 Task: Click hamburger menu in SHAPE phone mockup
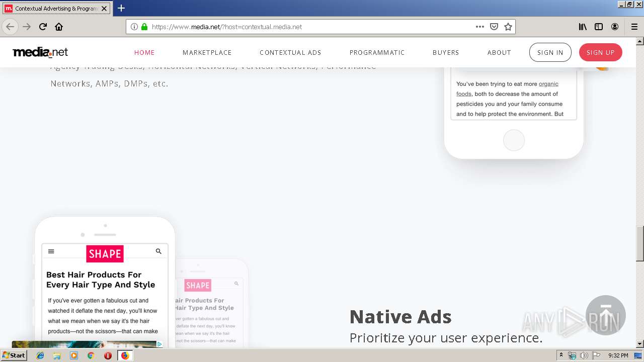pos(51,251)
